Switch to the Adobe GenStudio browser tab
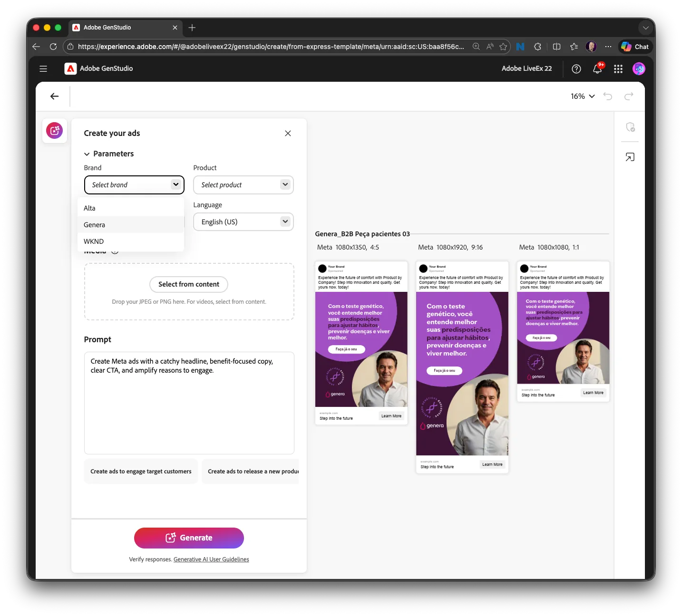The image size is (682, 616). point(125,28)
